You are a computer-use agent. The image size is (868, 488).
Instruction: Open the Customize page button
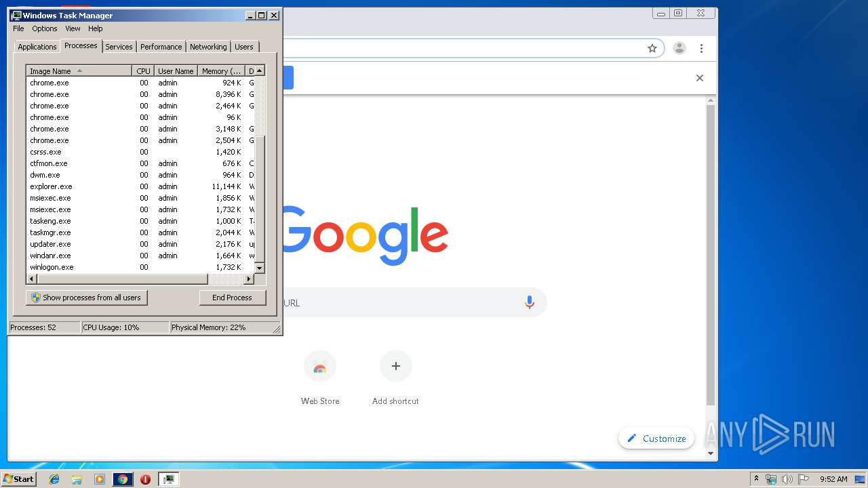click(656, 439)
